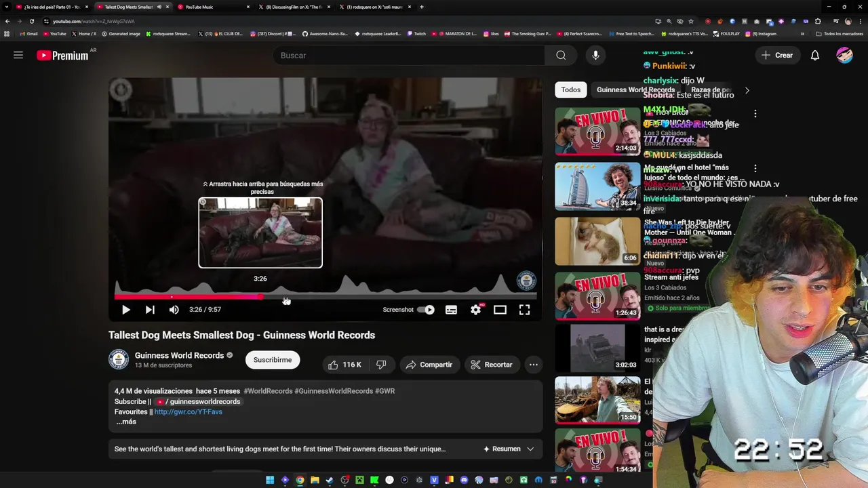The image size is (868, 488).
Task: Switch to the rodsquare on X tab
Action: (x=374, y=7)
